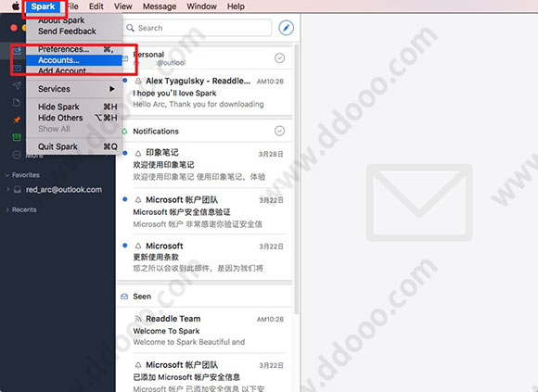Quit Spark from the menu
Image resolution: width=538 pixels, height=392 pixels.
[x=74, y=146]
